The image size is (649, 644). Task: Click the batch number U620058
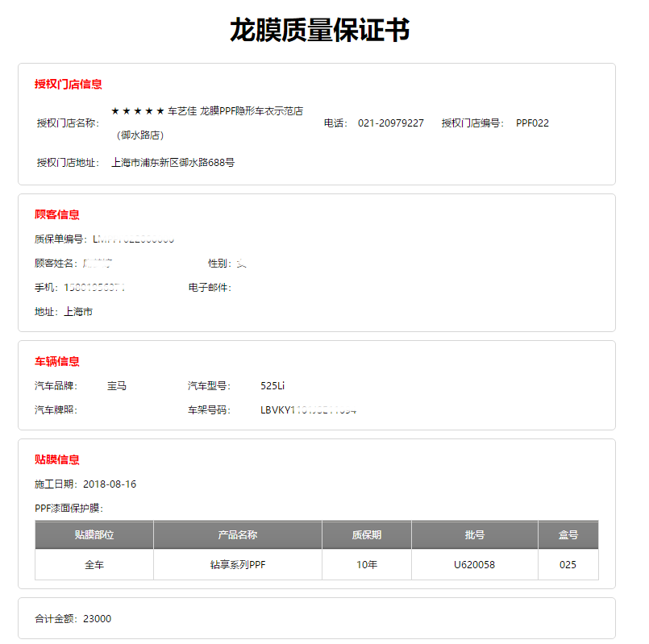pos(474,564)
